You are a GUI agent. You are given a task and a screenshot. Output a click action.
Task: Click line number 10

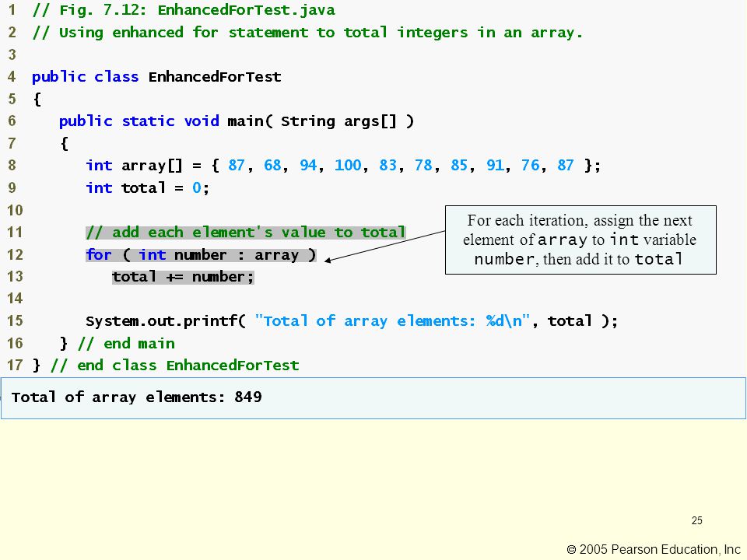tap(15, 210)
